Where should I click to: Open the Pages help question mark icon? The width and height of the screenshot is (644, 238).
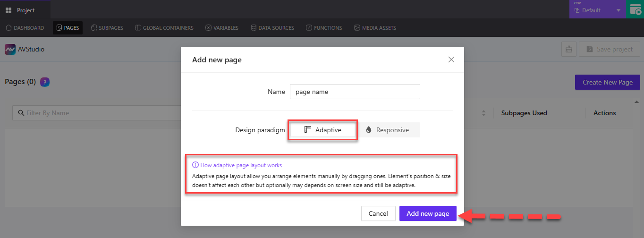[45, 82]
